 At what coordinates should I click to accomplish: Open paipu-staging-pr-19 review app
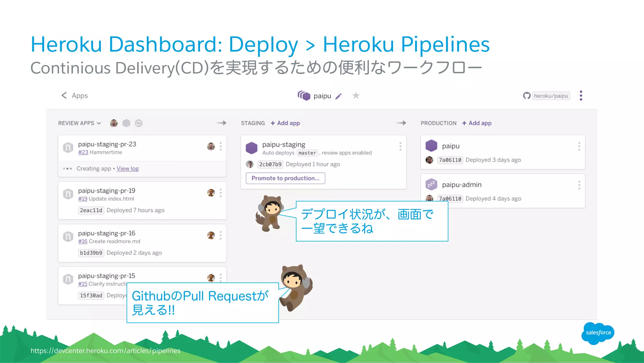(107, 191)
